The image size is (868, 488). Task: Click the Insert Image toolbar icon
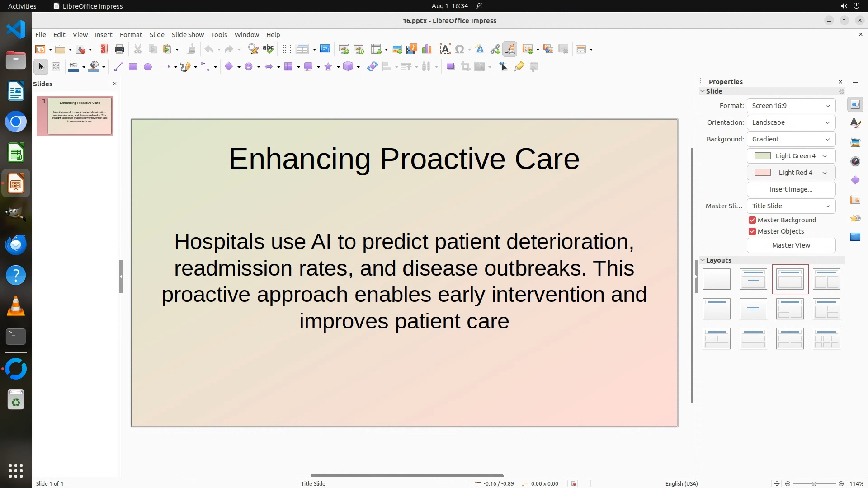[397, 49]
